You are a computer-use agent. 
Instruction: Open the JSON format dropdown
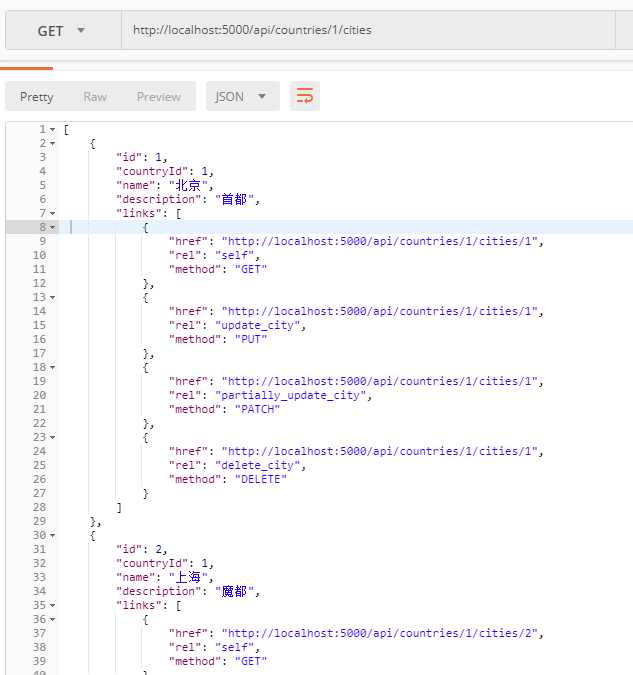tap(243, 96)
